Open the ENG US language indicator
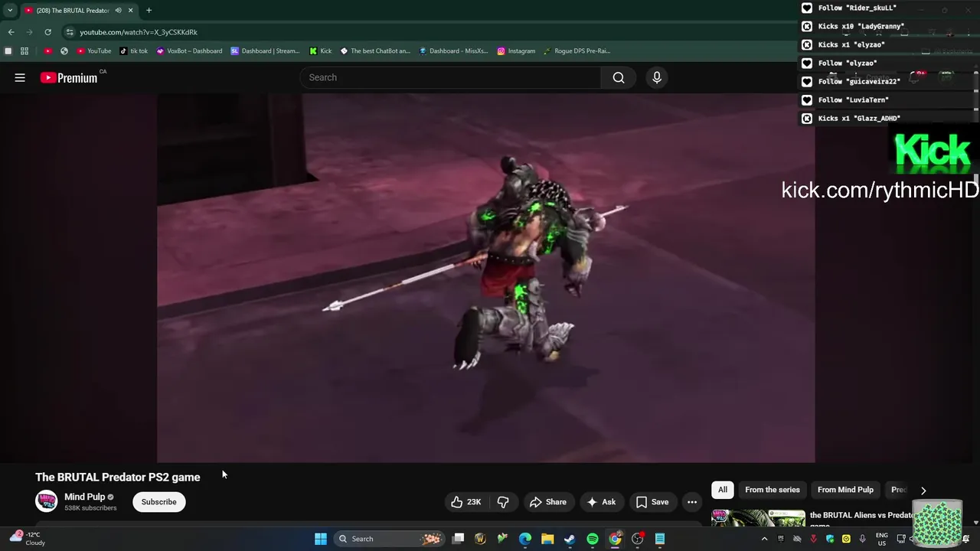Image resolution: width=980 pixels, height=551 pixels. 882,539
